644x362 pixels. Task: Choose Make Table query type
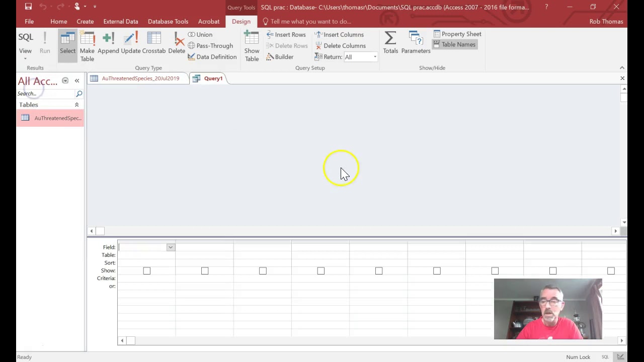(87, 47)
